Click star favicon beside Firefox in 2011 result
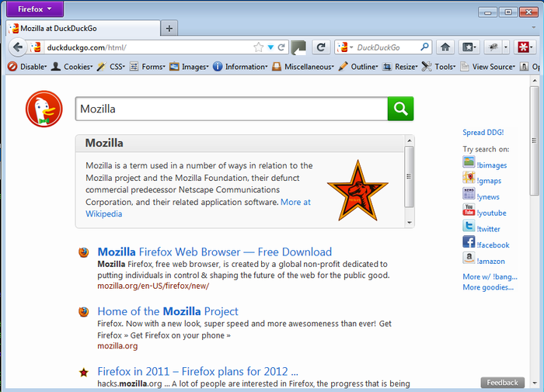The image size is (544, 392). (x=84, y=373)
